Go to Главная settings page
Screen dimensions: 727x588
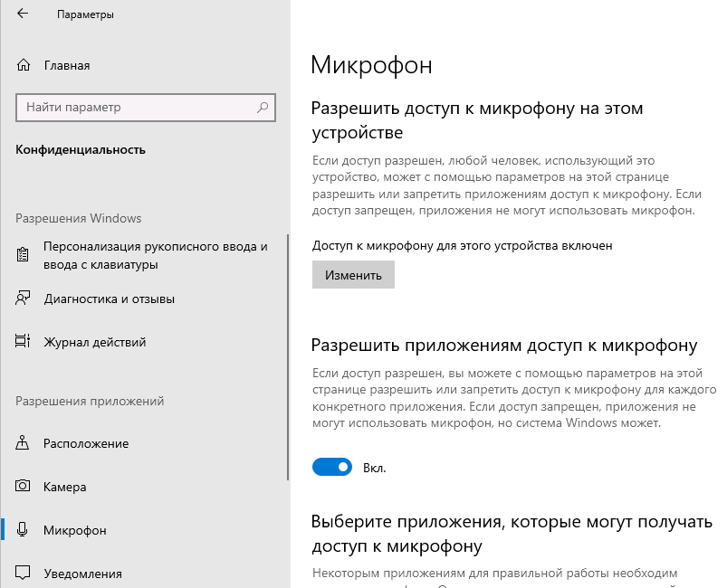point(63,65)
